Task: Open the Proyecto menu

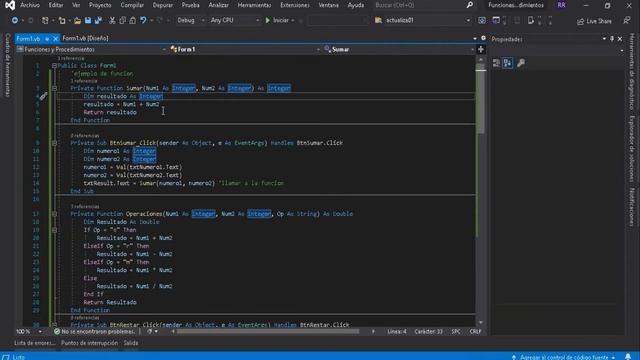Action: coord(100,5)
